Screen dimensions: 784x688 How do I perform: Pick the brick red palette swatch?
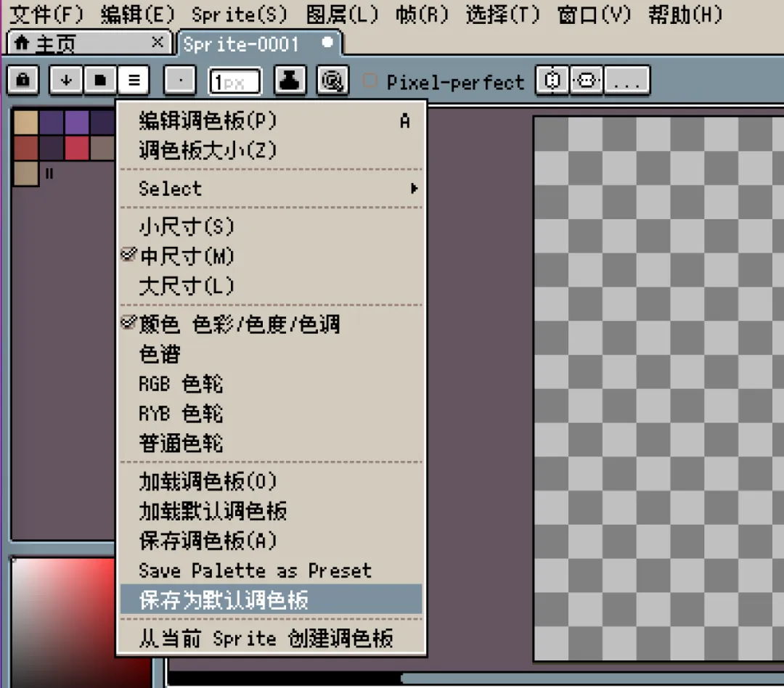[x=26, y=148]
